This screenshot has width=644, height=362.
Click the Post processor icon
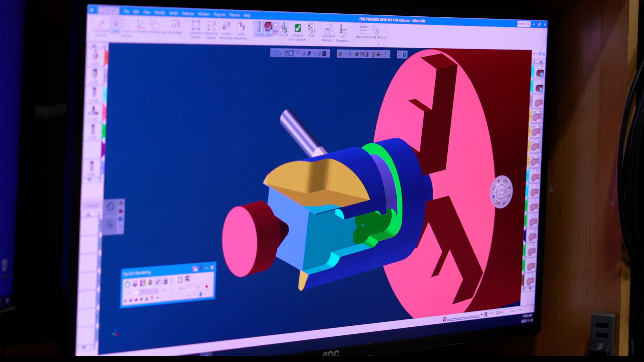[x=311, y=30]
